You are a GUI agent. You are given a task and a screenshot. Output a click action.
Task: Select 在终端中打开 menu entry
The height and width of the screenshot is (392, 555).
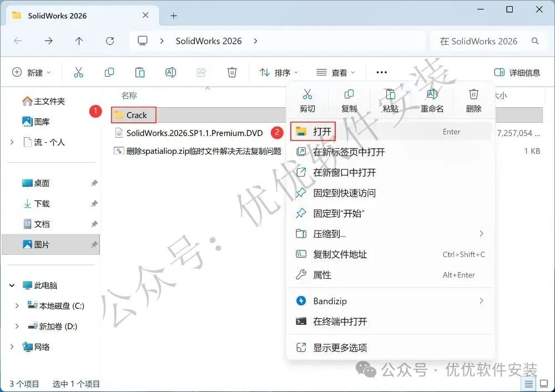pos(390,321)
